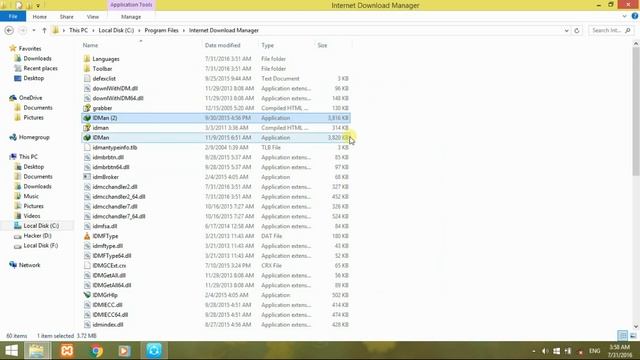Viewport: 640px width, 360px height.
Task: Select the Languages folder icon
Action: (87, 59)
